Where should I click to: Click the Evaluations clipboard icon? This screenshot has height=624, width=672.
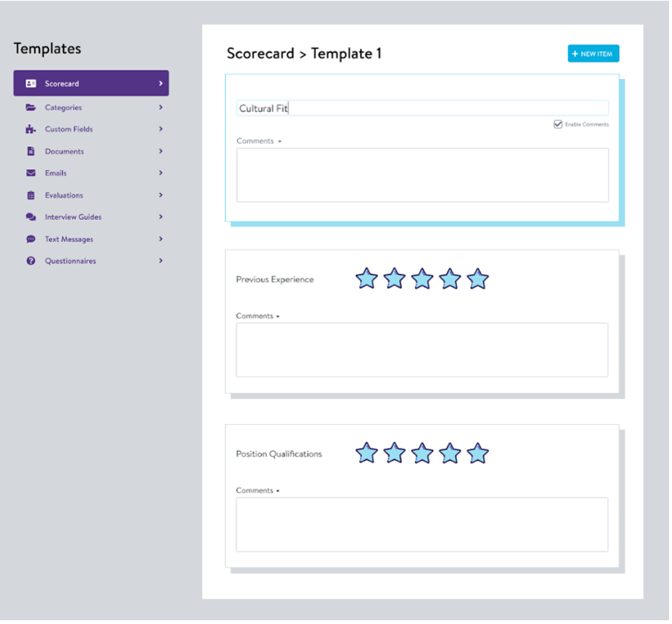pyautogui.click(x=30, y=195)
